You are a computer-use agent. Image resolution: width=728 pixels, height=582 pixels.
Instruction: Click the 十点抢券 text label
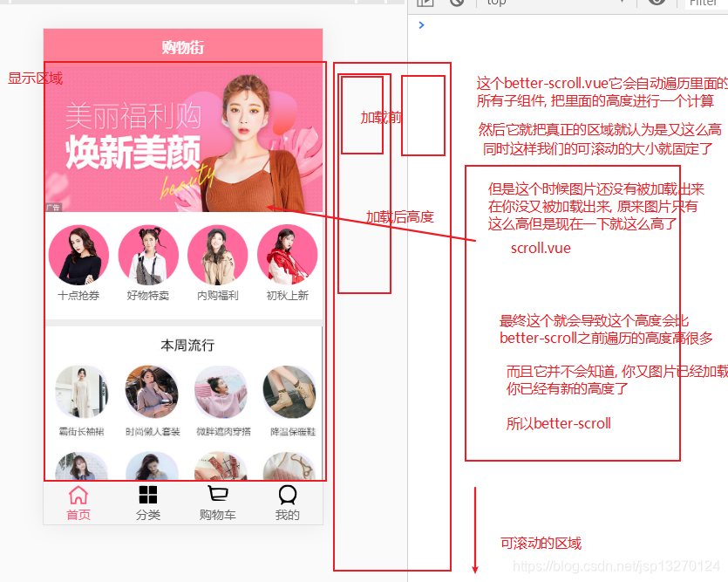click(78, 296)
